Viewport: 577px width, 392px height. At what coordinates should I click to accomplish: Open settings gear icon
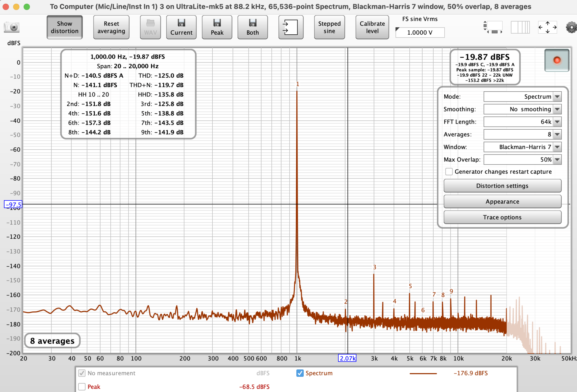click(571, 27)
